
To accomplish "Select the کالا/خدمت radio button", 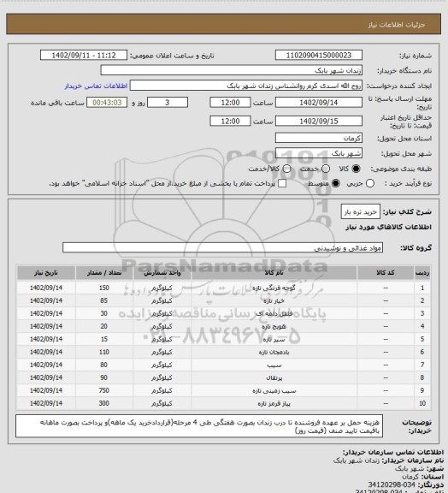I will coord(286,169).
